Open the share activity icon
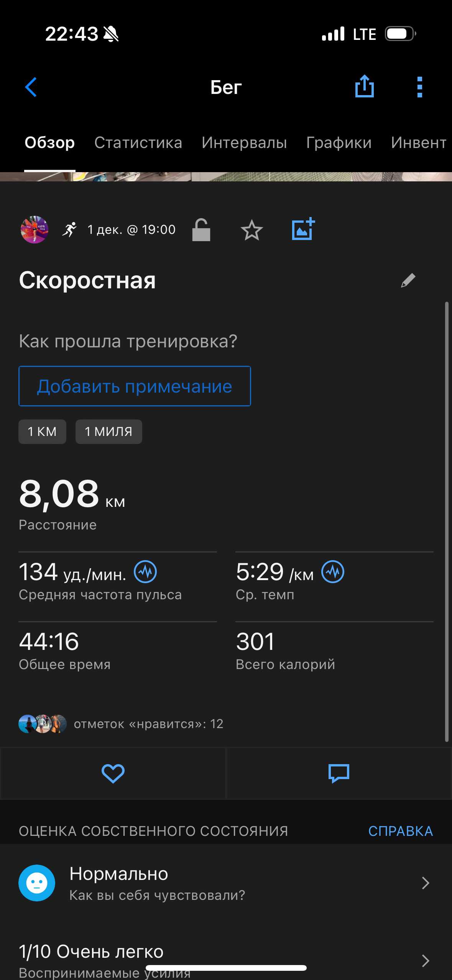Viewport: 452px width, 980px height. [x=364, y=87]
